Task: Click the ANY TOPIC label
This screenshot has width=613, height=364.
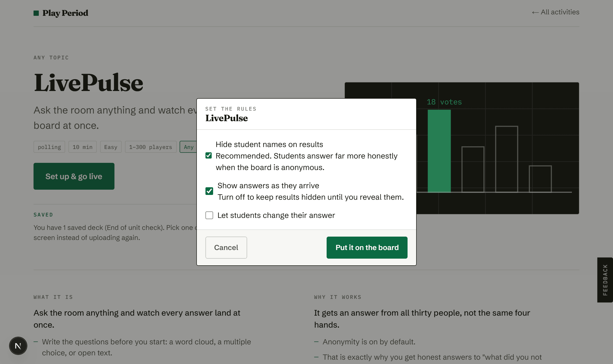Action: (x=51, y=58)
